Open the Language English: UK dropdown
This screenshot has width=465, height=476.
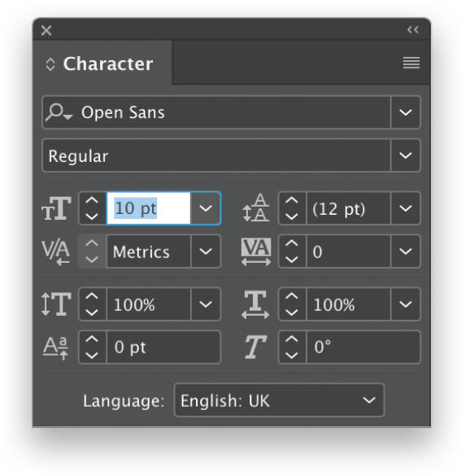[x=280, y=400]
